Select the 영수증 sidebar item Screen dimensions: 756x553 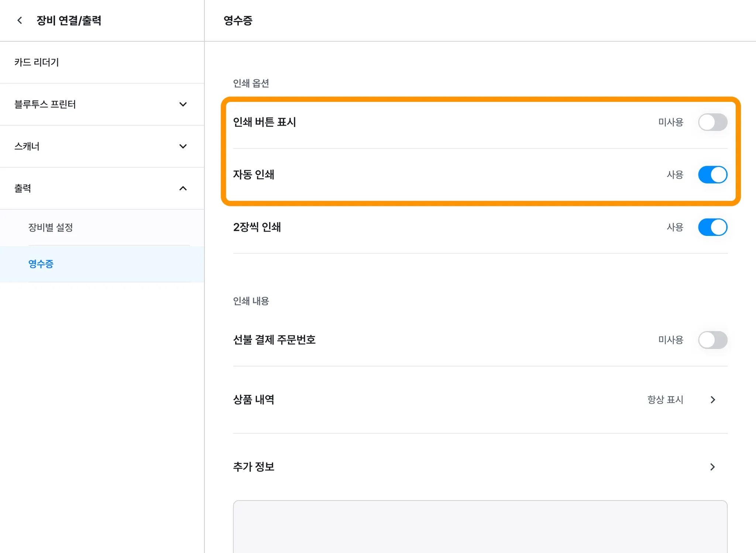[41, 264]
